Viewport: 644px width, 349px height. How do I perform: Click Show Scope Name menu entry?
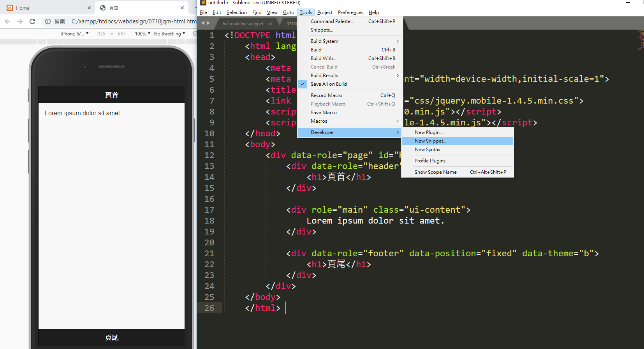(435, 172)
